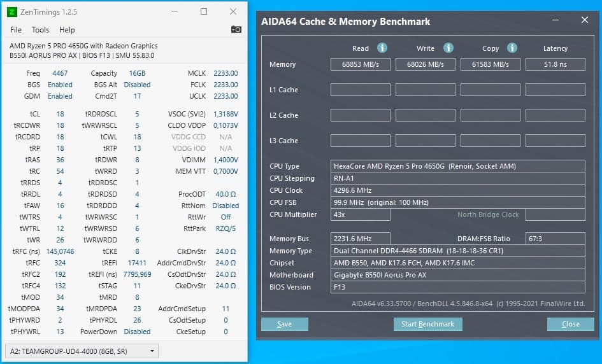602x364 pixels.
Task: Click the Motherboard value Gigabyte B550I Aorus
Action: pos(457,275)
